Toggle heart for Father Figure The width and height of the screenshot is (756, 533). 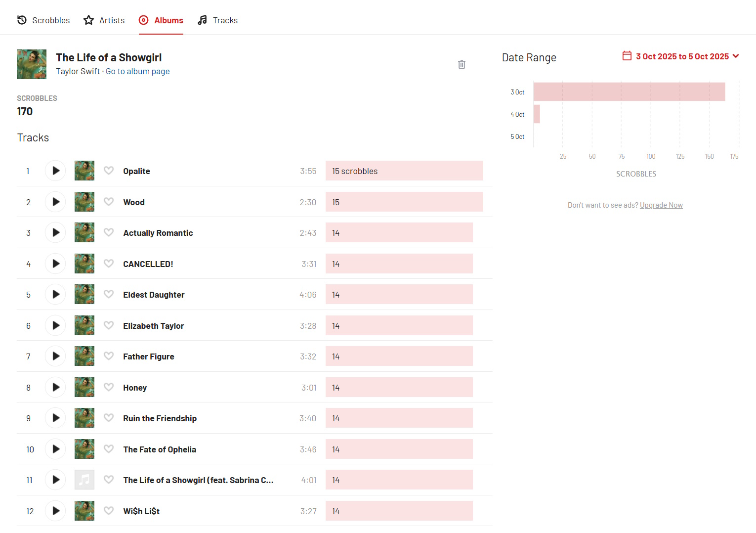tap(109, 356)
